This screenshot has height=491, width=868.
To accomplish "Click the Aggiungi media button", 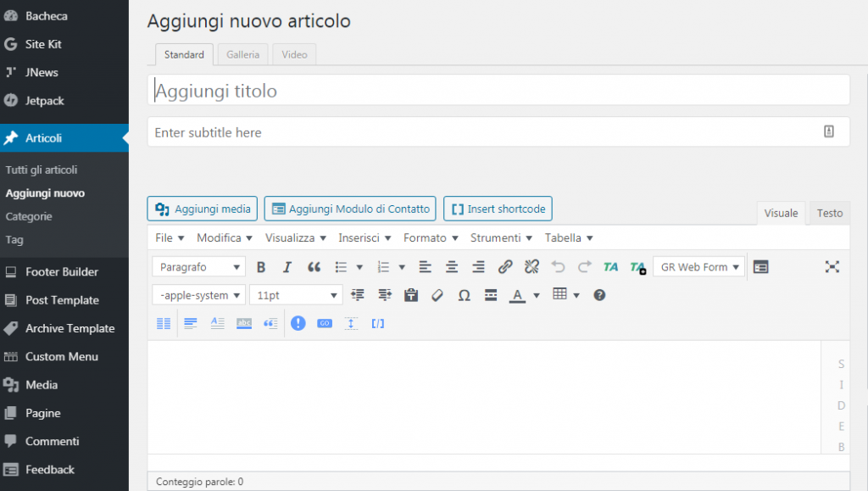I will tap(202, 209).
